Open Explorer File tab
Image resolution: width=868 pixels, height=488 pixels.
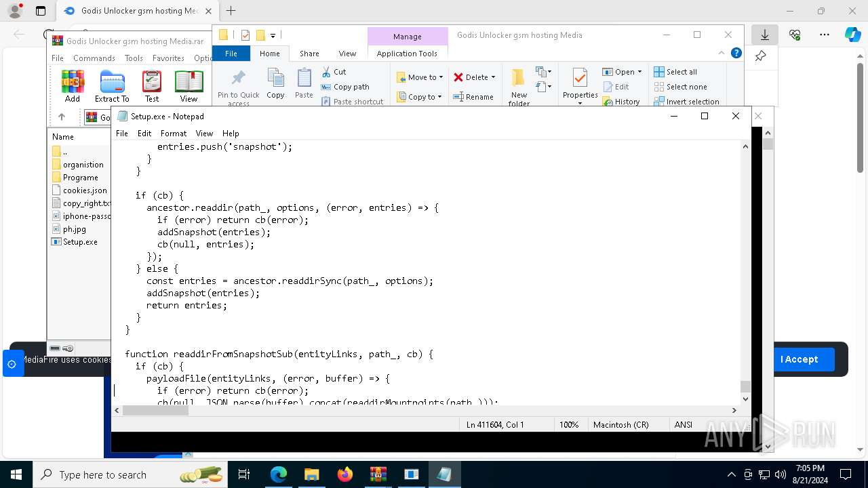231,54
